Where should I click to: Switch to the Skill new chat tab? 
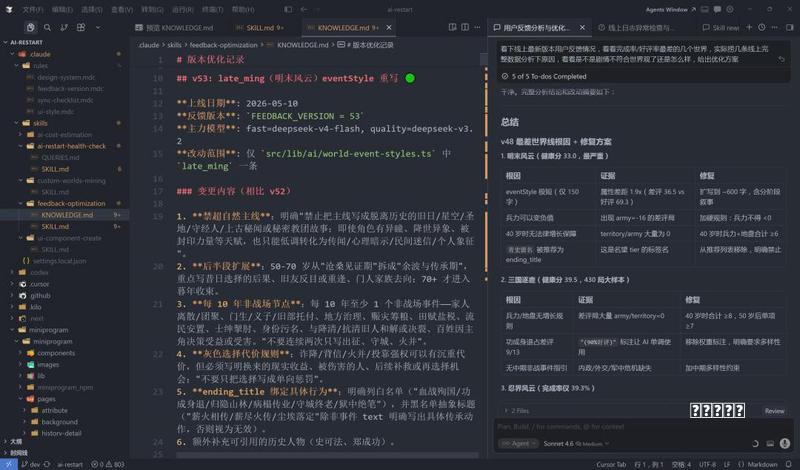pyautogui.click(x=721, y=28)
